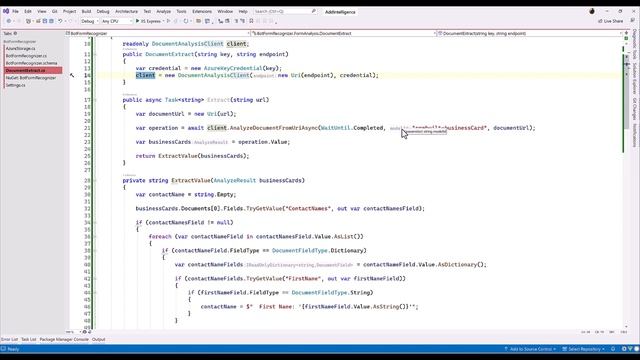The image size is (640, 360).
Task: Click the user account avatar icon
Action: click(592, 11)
